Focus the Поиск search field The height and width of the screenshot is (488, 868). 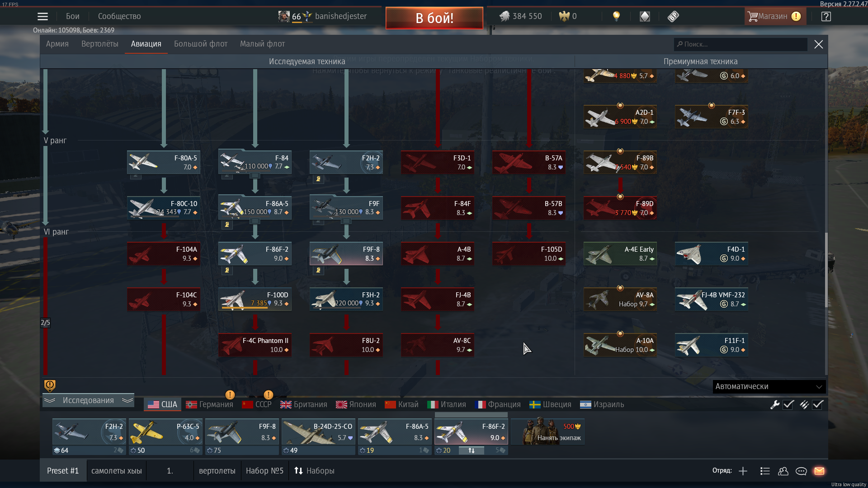pyautogui.click(x=741, y=44)
